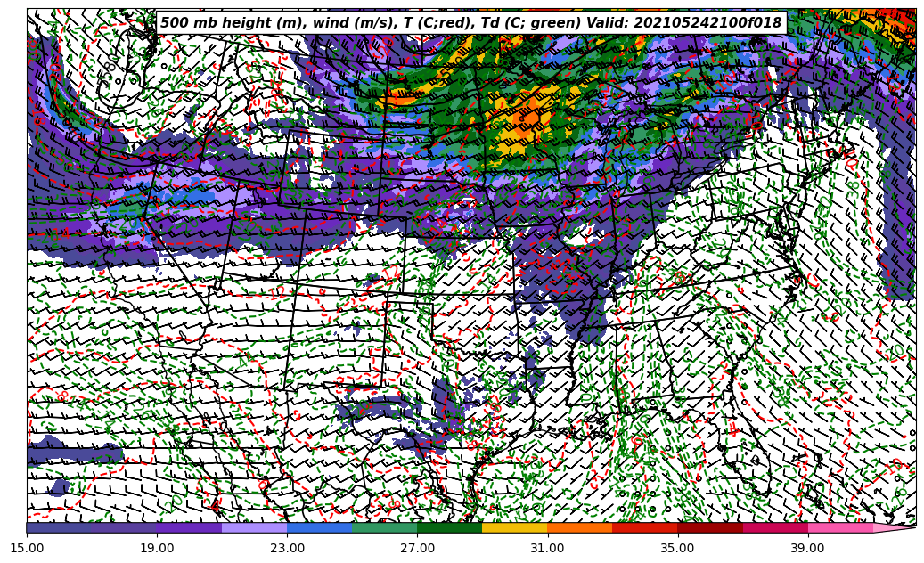
Task: Click the map title with the Valid 202105242100f018 timestamp
Action: [x=471, y=23]
